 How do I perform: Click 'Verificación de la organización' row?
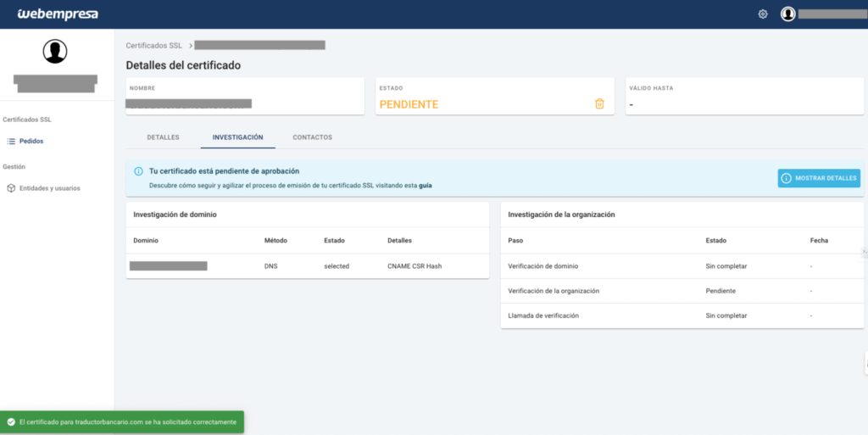coord(682,291)
